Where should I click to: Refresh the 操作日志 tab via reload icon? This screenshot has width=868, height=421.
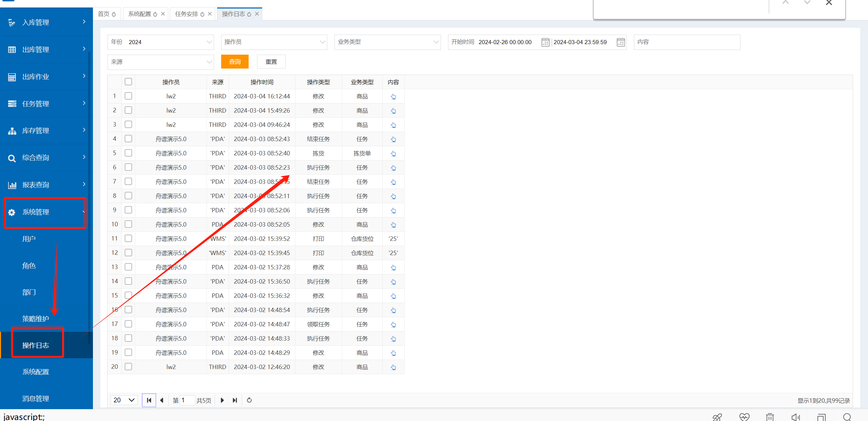249,14
